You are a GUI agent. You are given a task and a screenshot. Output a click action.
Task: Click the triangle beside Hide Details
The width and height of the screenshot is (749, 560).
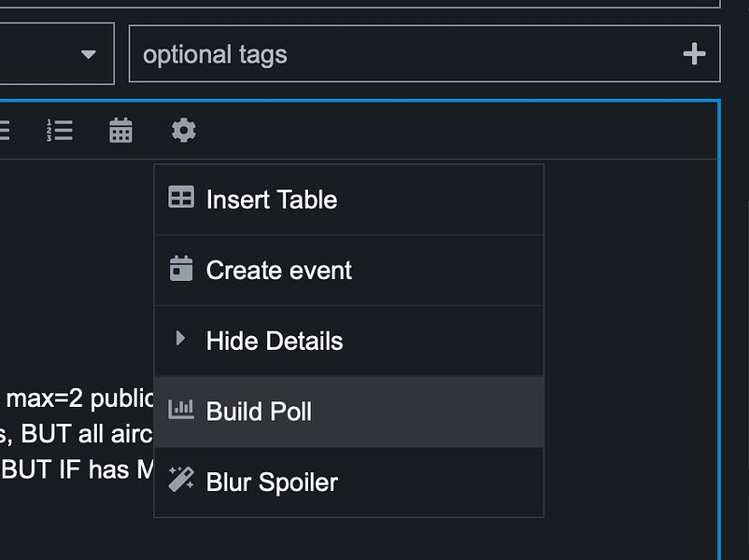181,339
